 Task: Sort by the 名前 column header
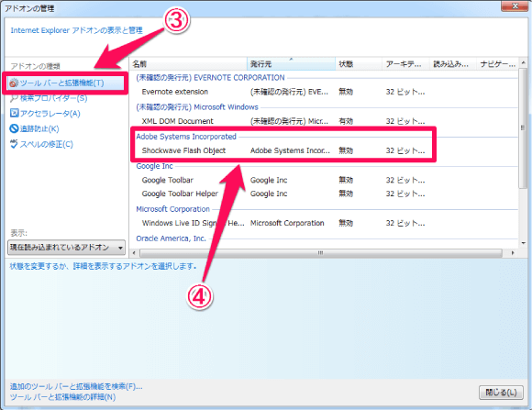click(x=188, y=64)
